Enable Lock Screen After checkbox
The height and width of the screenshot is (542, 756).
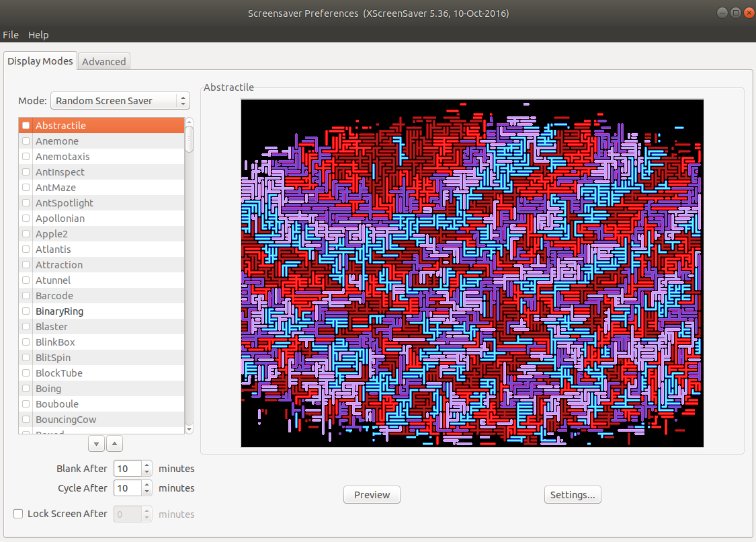(18, 514)
